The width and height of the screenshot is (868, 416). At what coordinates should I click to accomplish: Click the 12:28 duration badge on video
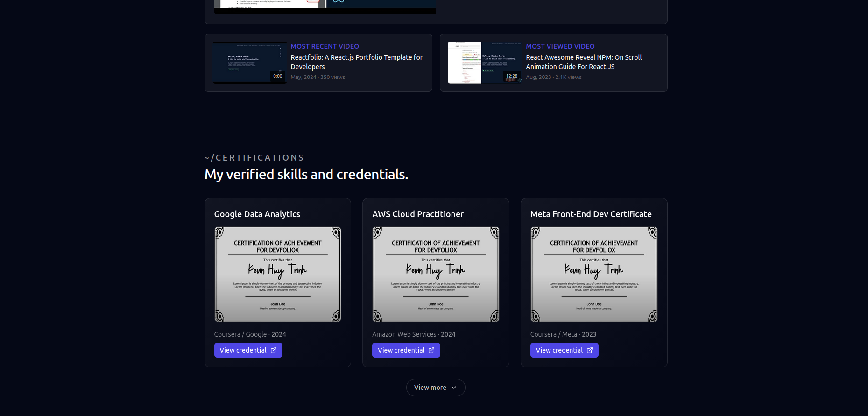(x=512, y=76)
